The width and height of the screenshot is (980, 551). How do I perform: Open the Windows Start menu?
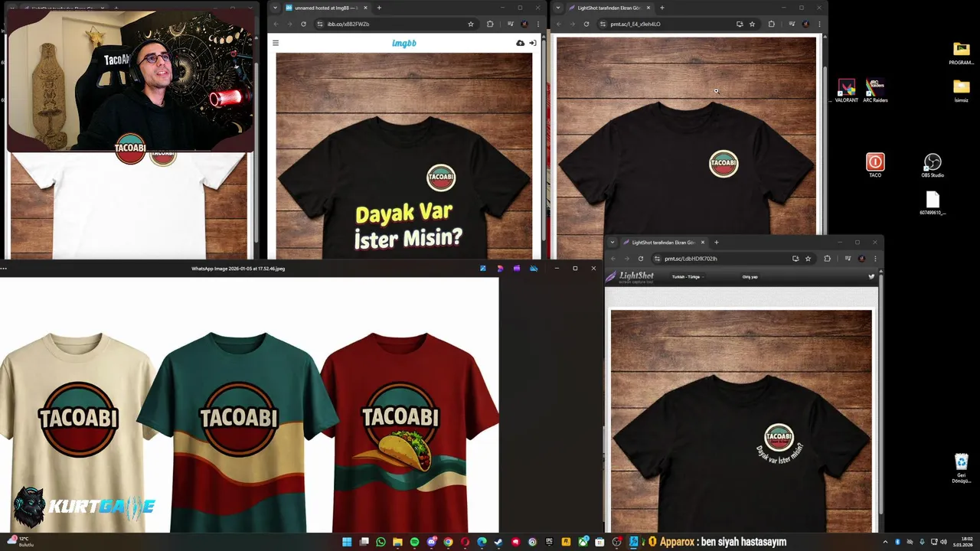[347, 542]
